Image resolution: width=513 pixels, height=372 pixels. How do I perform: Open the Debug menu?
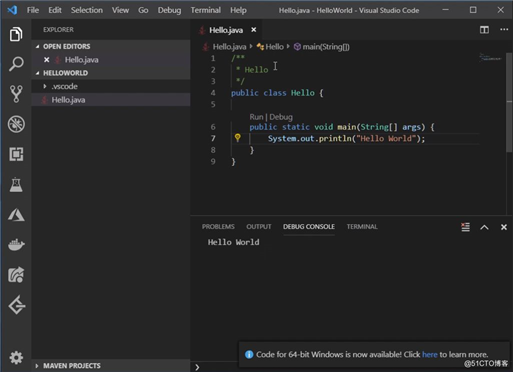click(169, 10)
